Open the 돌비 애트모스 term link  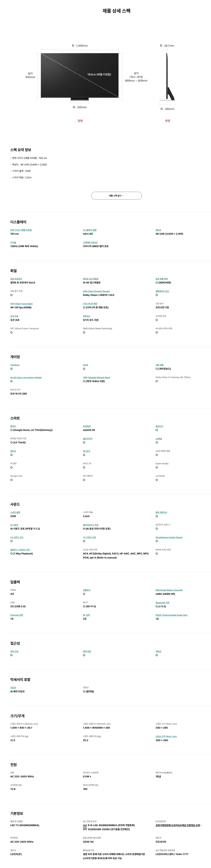(x=161, y=512)
